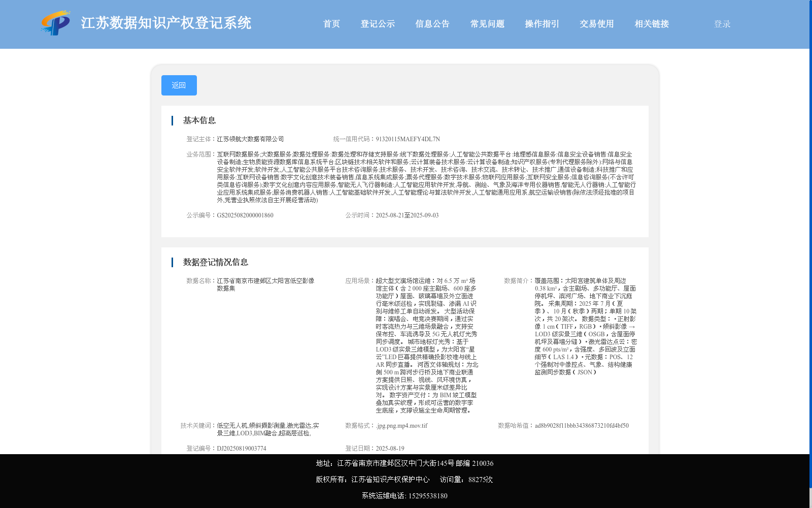Select registration date 2025-08-19
812x508 pixels.
click(x=390, y=449)
